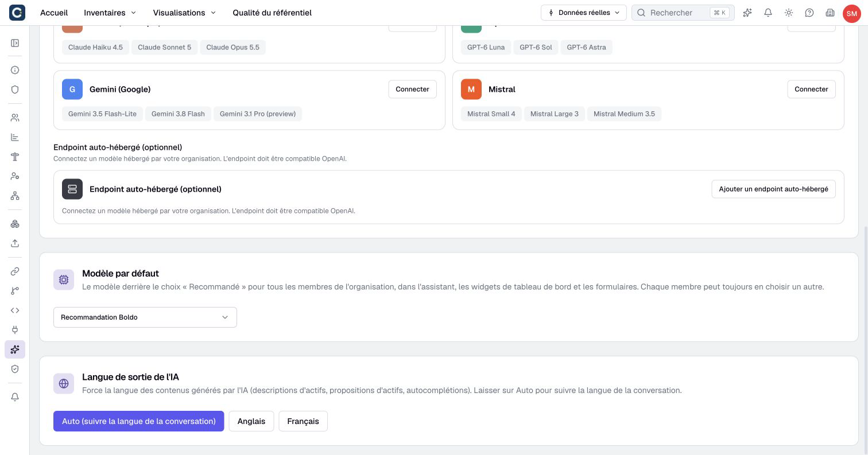Expand the Inventaires menu
The image size is (868, 455).
tap(110, 13)
